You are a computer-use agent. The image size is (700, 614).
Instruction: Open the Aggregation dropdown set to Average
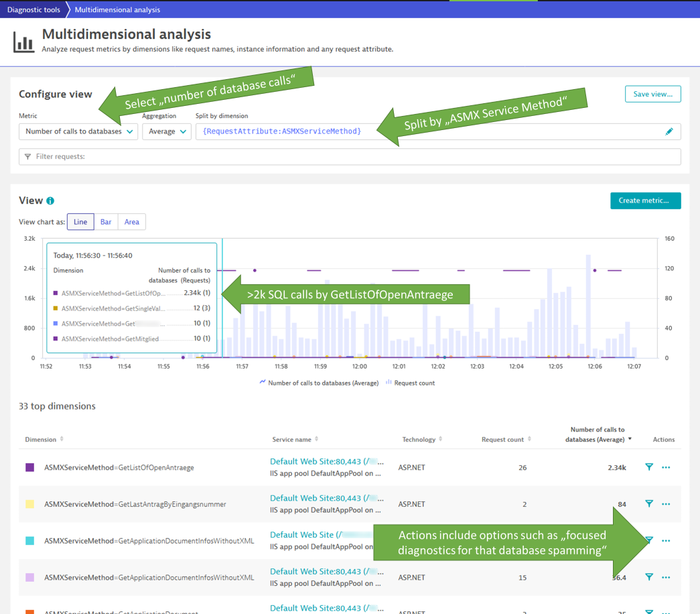(x=166, y=131)
